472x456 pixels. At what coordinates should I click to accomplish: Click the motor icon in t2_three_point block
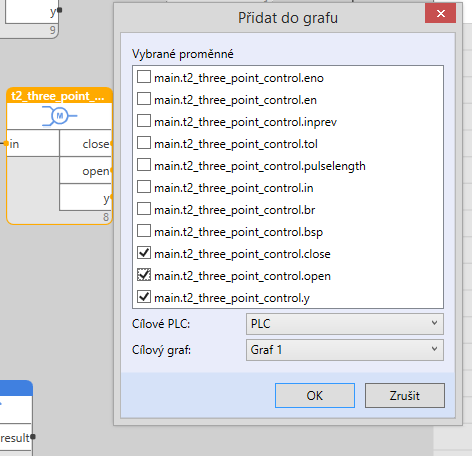[x=60, y=116]
